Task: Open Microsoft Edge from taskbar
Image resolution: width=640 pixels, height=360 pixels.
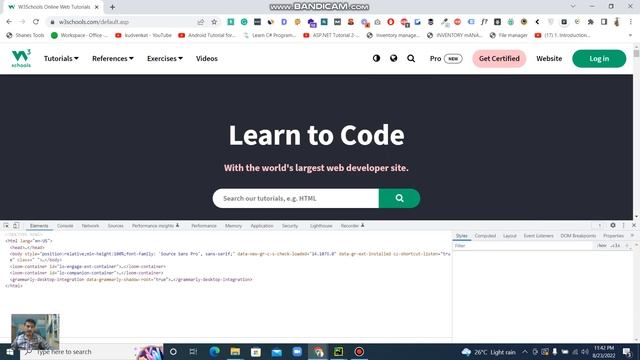Action: tap(214, 352)
